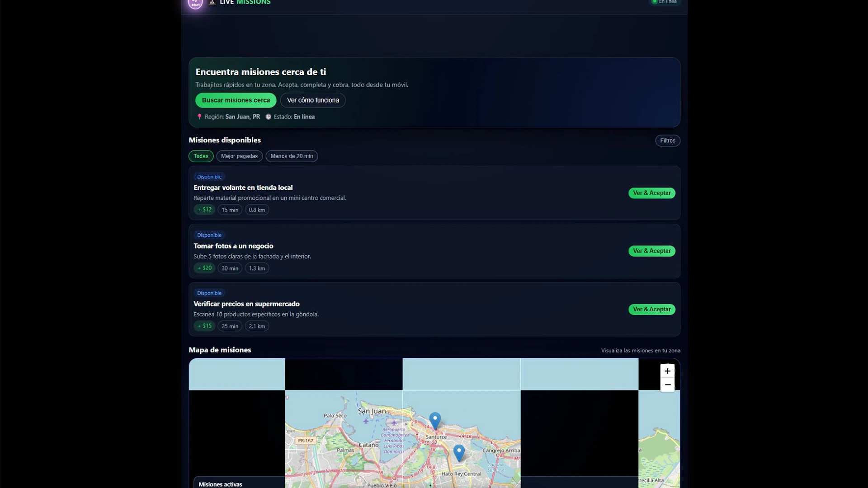Select the Menos de 20 min filter
868x488 pixels.
pyautogui.click(x=292, y=156)
